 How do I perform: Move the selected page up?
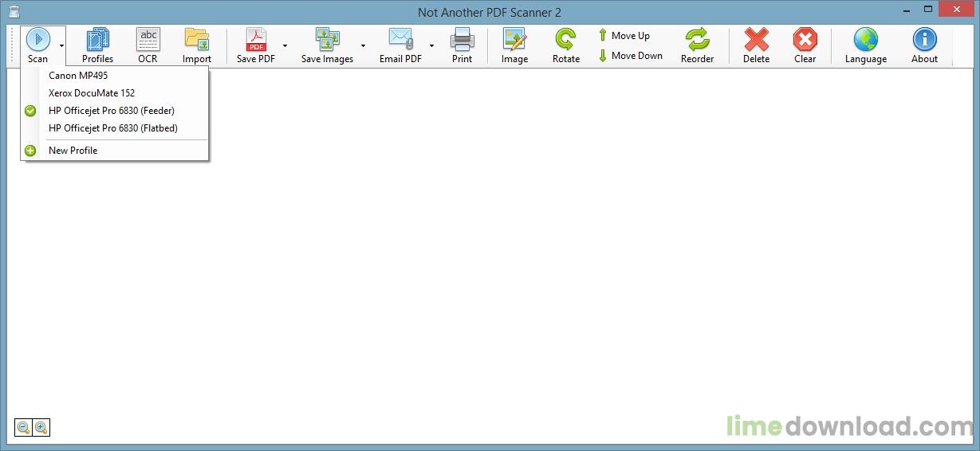tap(624, 35)
